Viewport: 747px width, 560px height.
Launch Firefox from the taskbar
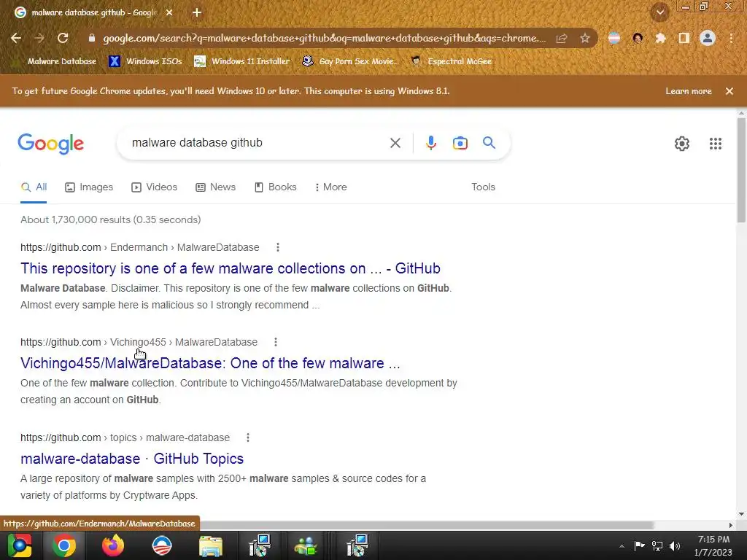113,545
